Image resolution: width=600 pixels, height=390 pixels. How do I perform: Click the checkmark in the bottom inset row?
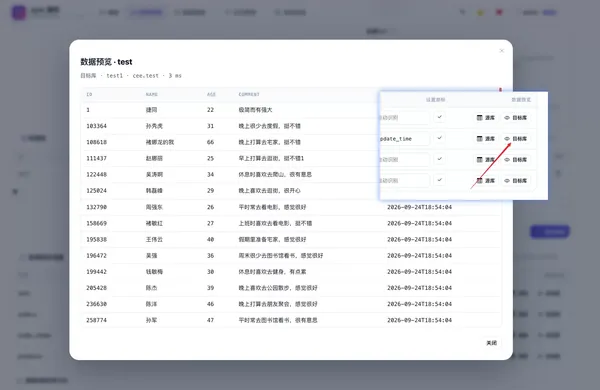click(440, 180)
